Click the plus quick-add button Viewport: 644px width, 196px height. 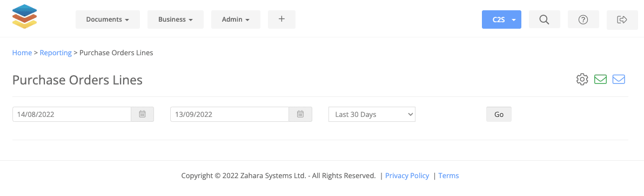pyautogui.click(x=282, y=19)
